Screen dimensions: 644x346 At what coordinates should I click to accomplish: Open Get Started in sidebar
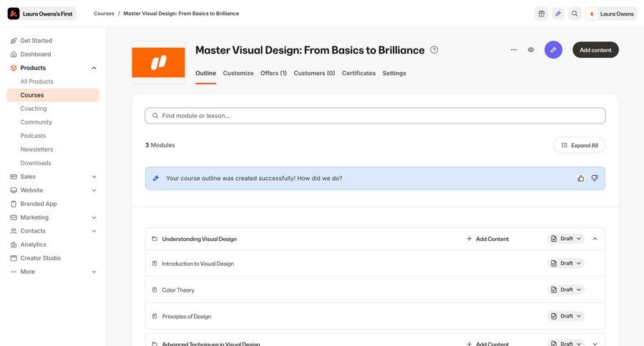tap(36, 41)
